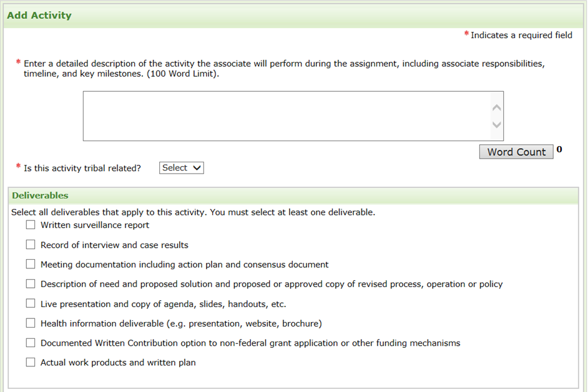This screenshot has height=392, width=588.
Task: Click the word count number display
Action: click(559, 150)
